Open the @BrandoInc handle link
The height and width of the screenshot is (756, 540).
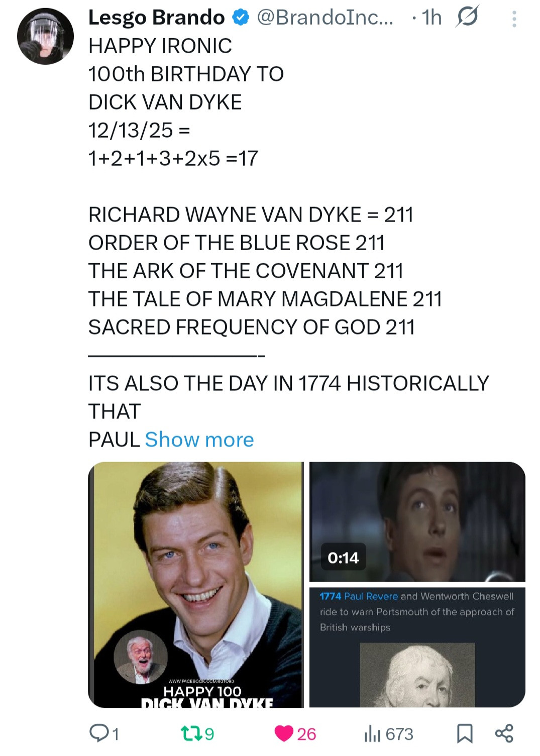[326, 18]
